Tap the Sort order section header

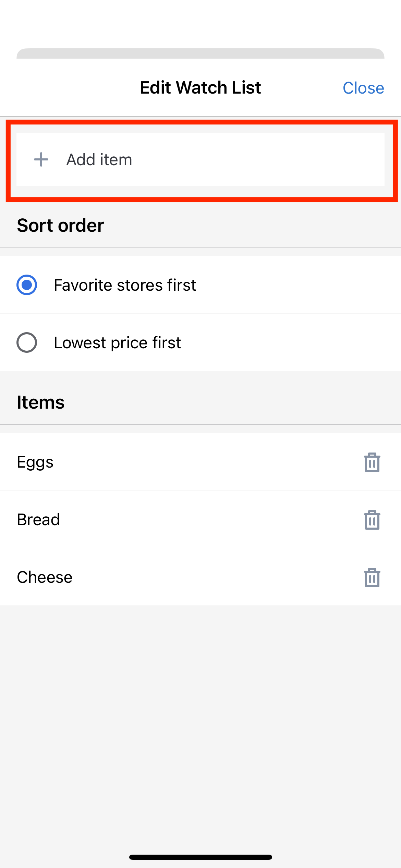(61, 225)
